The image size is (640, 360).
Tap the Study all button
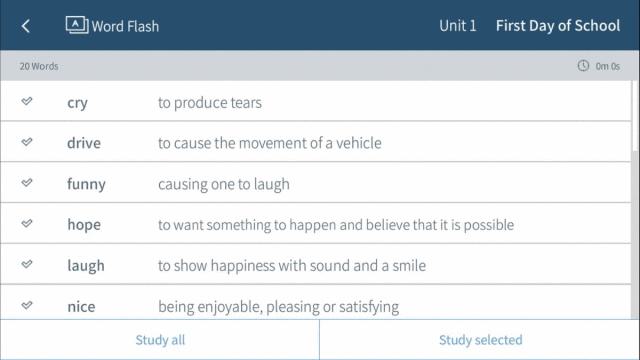(160, 340)
